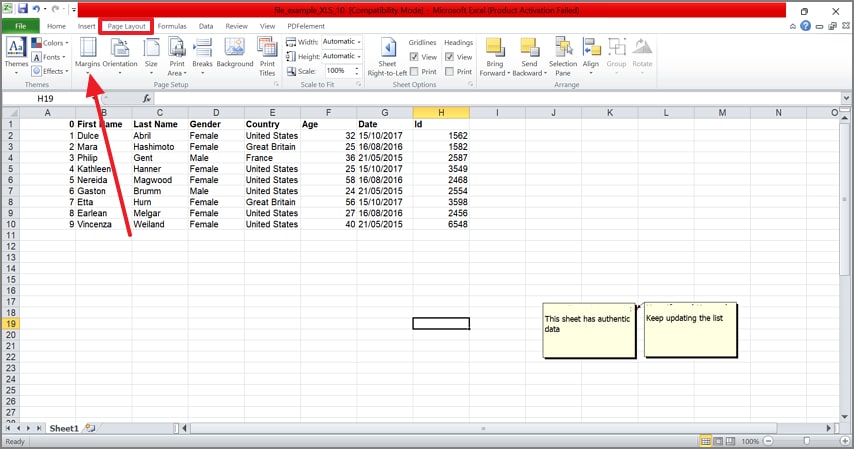
Task: Switch to the View tab
Action: [267, 26]
